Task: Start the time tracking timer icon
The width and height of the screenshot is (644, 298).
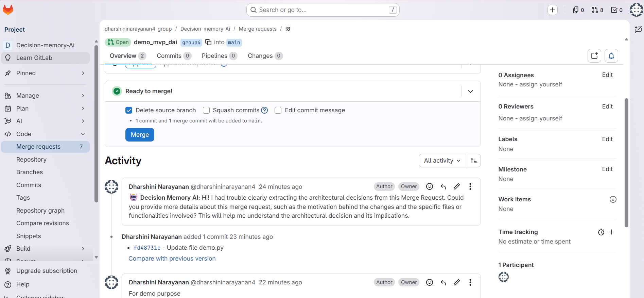Action: tap(601, 232)
